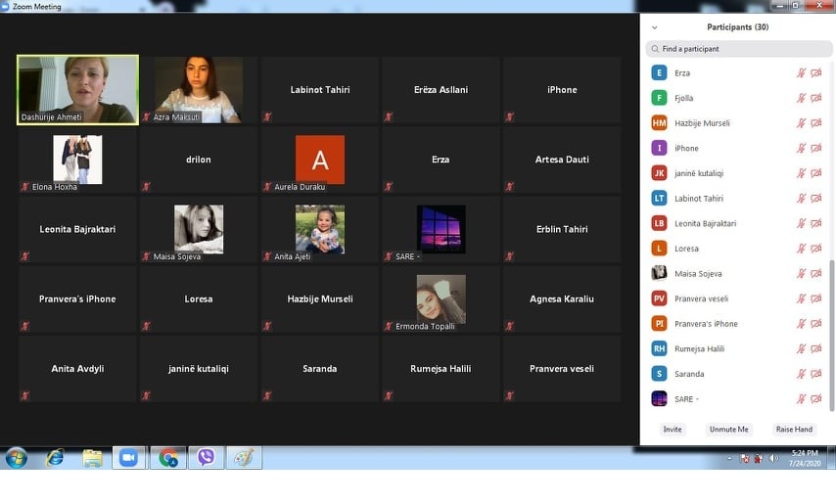Click the camera-off icon next to Fjolla
Viewport: 836px width, 504px height.
coord(815,98)
